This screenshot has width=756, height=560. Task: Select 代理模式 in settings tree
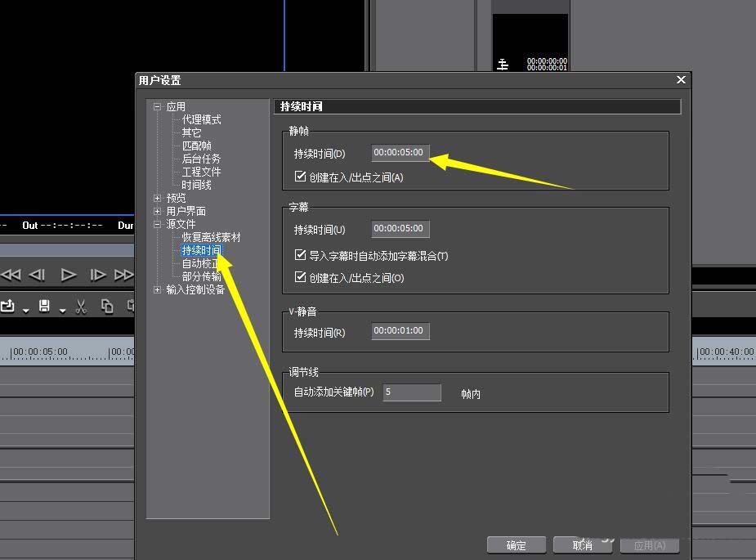tap(202, 119)
